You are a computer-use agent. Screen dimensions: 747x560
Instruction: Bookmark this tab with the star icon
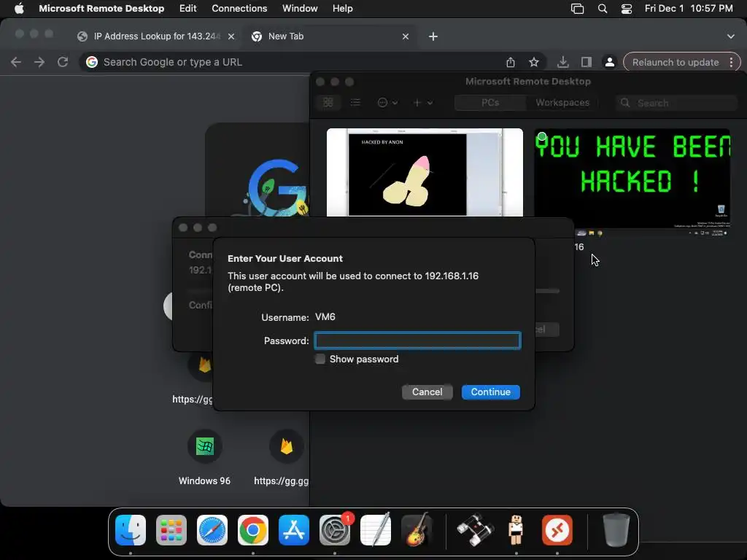(x=534, y=63)
